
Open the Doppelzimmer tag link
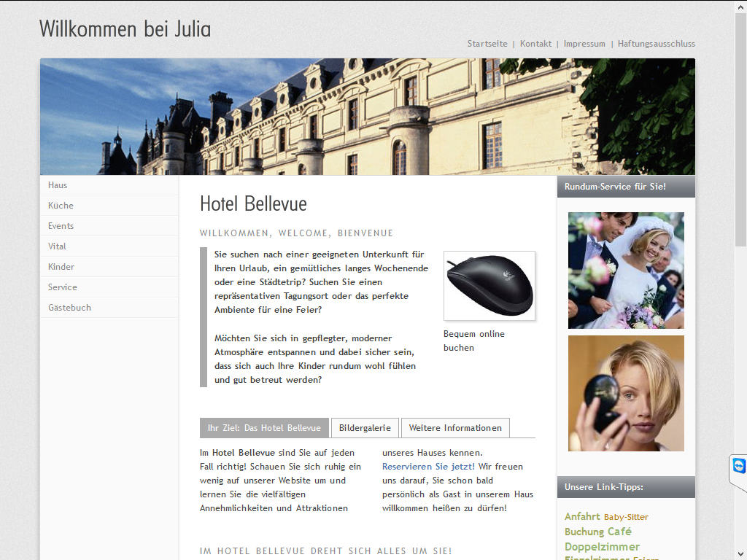click(x=602, y=547)
